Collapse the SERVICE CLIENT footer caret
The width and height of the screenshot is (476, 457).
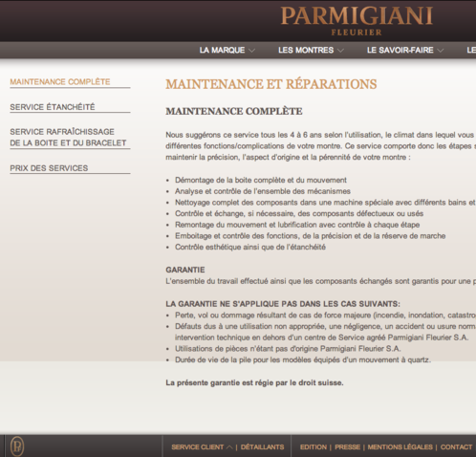[229, 447]
